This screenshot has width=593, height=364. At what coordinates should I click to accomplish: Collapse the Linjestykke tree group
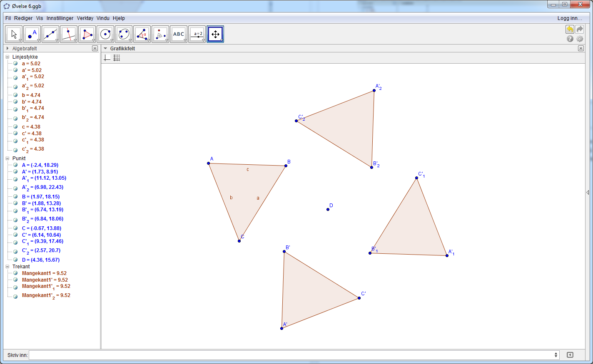(x=7, y=57)
